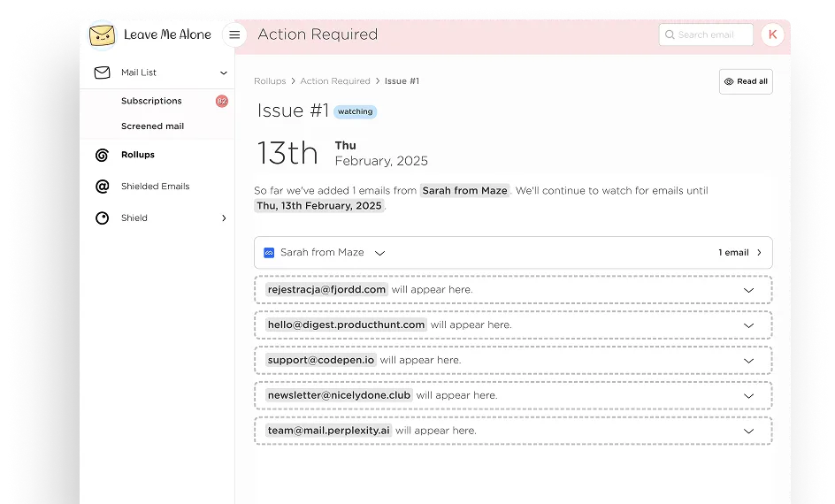Click the newsletter@nicelydone.club address
Viewport: 835px width, 504px height.
(339, 395)
